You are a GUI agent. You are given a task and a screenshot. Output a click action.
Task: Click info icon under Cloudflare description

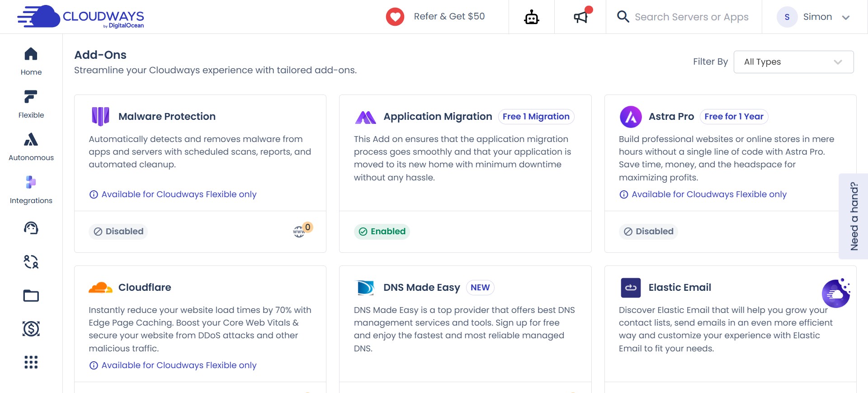point(94,365)
